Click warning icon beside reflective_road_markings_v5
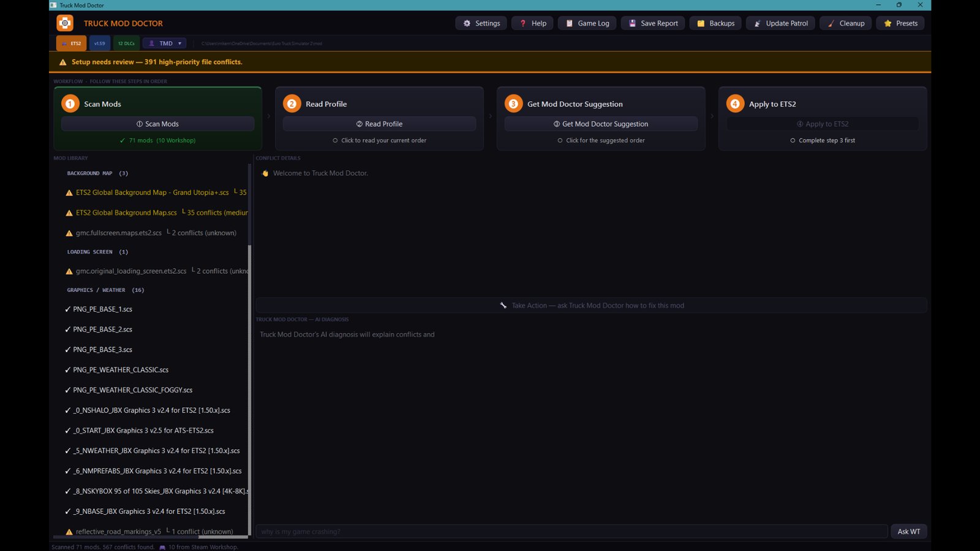The width and height of the screenshot is (980, 551). point(69,532)
